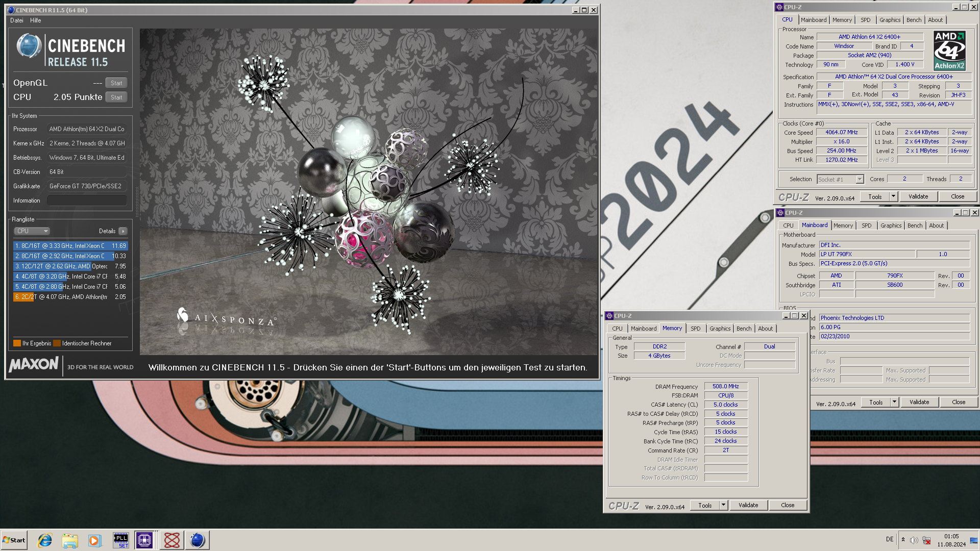980x551 pixels.
Task: Select ranking row 4C/8T @ 3.20 GHz
Action: pos(70,277)
